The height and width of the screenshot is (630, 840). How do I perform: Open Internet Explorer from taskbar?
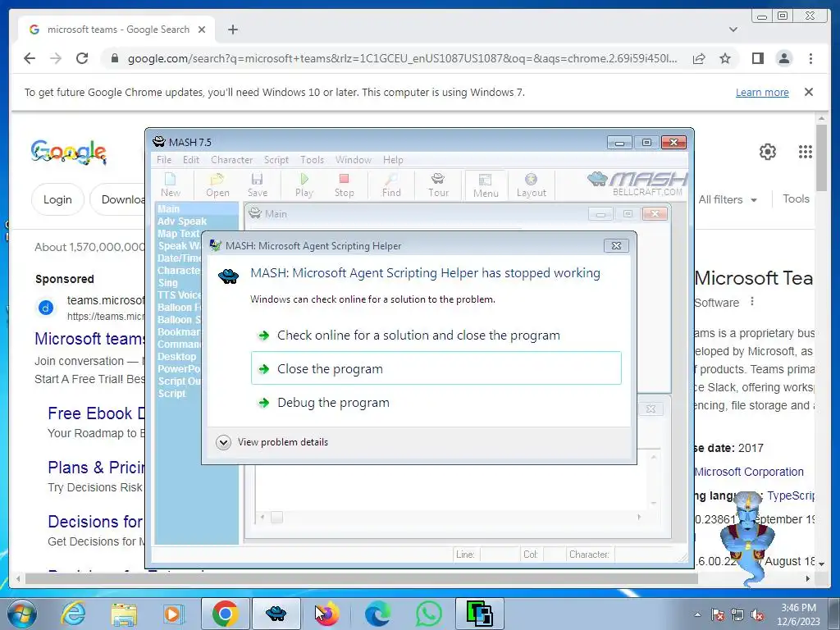[x=73, y=614]
